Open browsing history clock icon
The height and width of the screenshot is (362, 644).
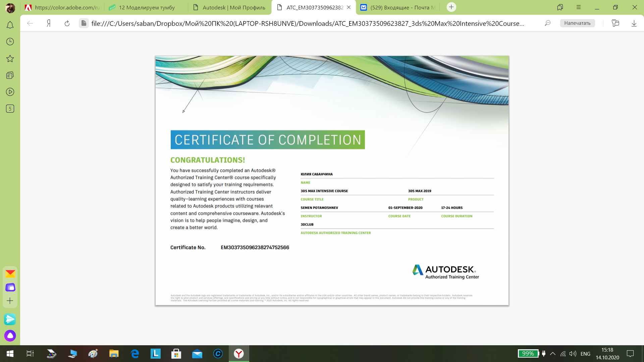(10, 42)
